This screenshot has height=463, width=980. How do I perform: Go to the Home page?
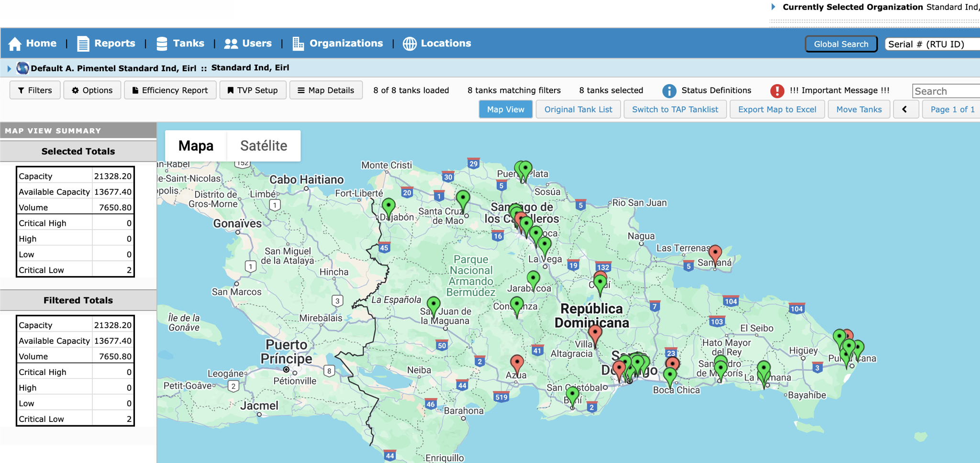(x=41, y=44)
